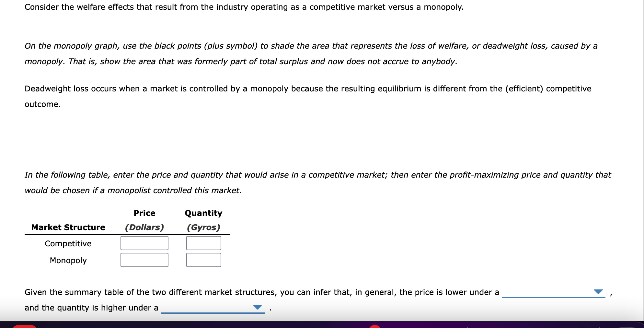The image size is (644, 328).
Task: Click the Competitive row Price input box
Action: pyautogui.click(x=144, y=243)
